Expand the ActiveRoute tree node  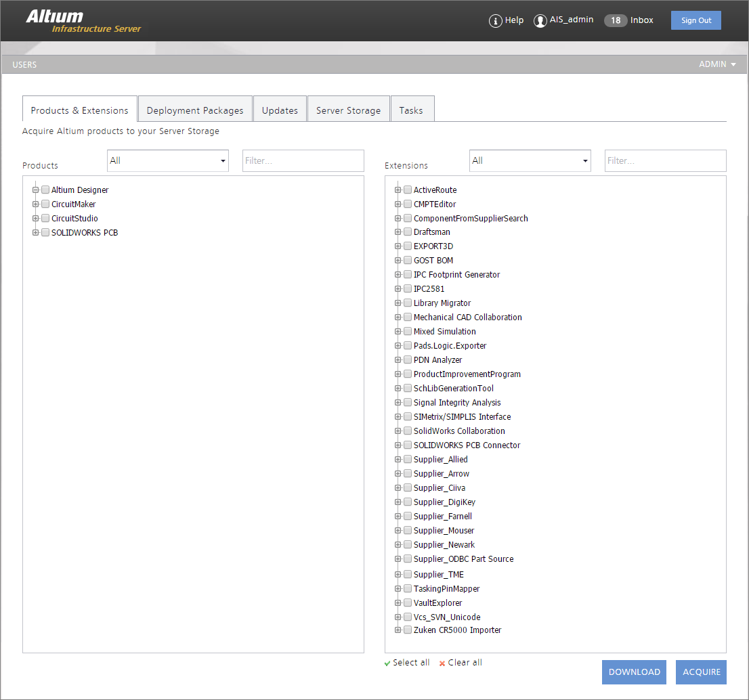pyautogui.click(x=398, y=190)
